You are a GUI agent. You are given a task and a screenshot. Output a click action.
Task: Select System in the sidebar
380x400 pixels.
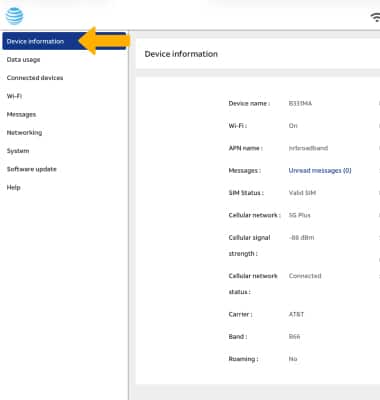point(18,151)
